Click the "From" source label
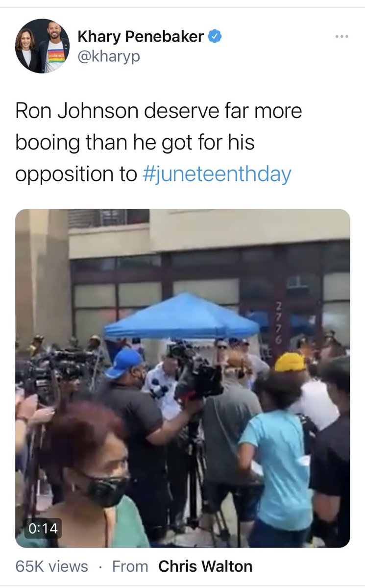Screen dimensions: 365x588 [x=130, y=566]
